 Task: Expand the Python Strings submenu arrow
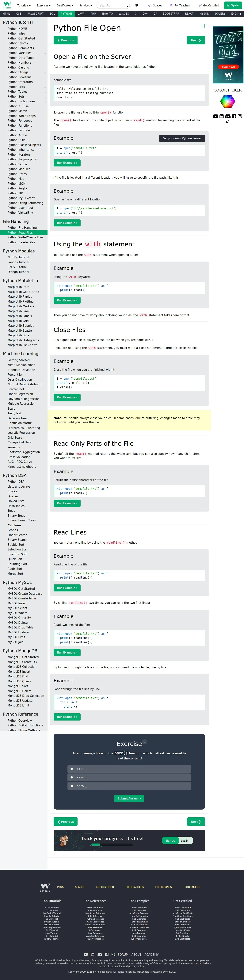click(45, 73)
